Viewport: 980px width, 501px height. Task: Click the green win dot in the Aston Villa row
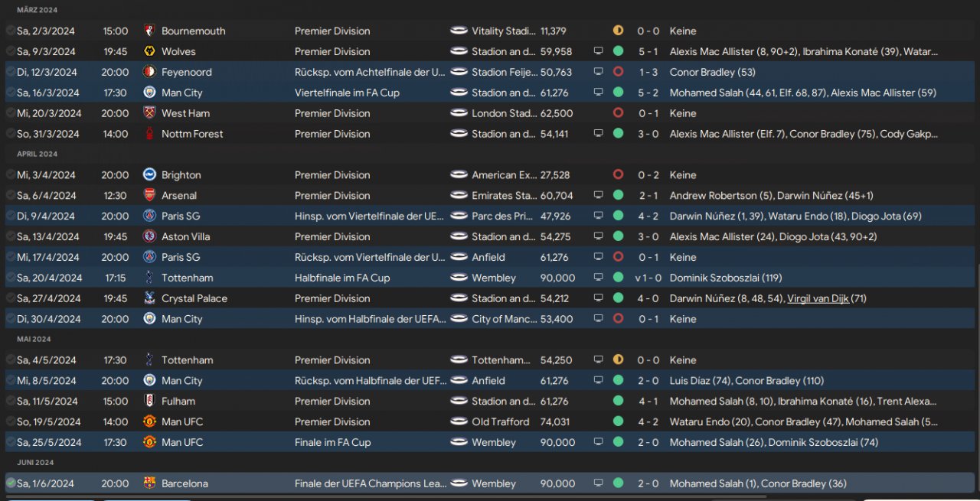pyautogui.click(x=618, y=236)
